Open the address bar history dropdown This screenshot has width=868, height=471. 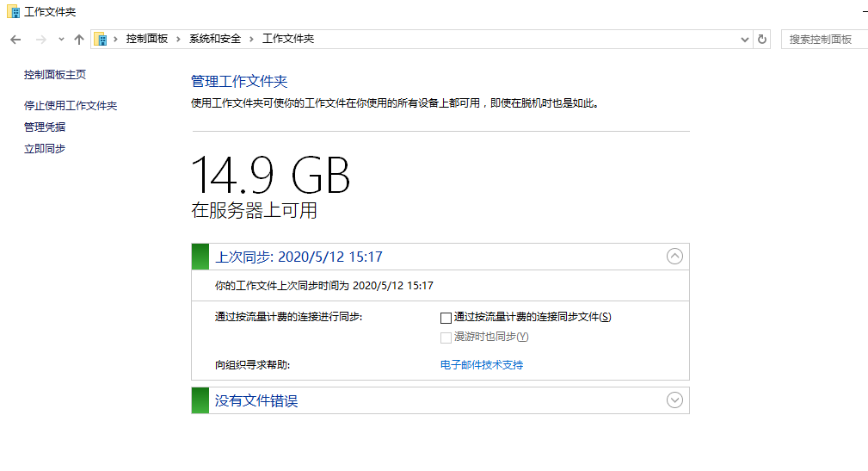click(x=745, y=40)
